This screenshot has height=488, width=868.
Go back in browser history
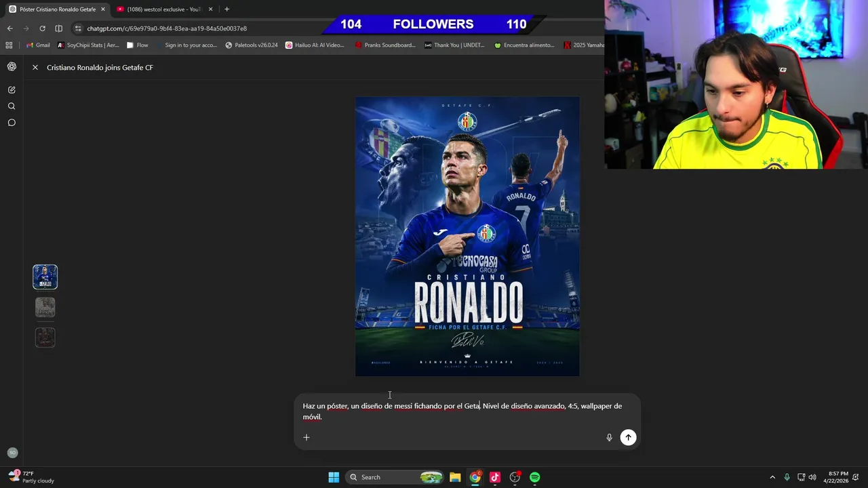(9, 28)
